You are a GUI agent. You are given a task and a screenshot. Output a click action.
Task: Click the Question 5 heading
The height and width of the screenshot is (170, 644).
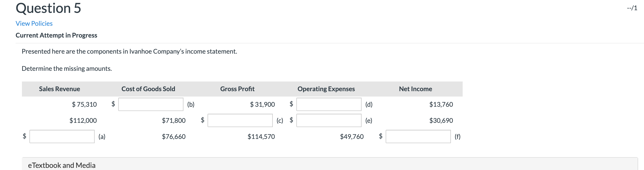point(48,8)
